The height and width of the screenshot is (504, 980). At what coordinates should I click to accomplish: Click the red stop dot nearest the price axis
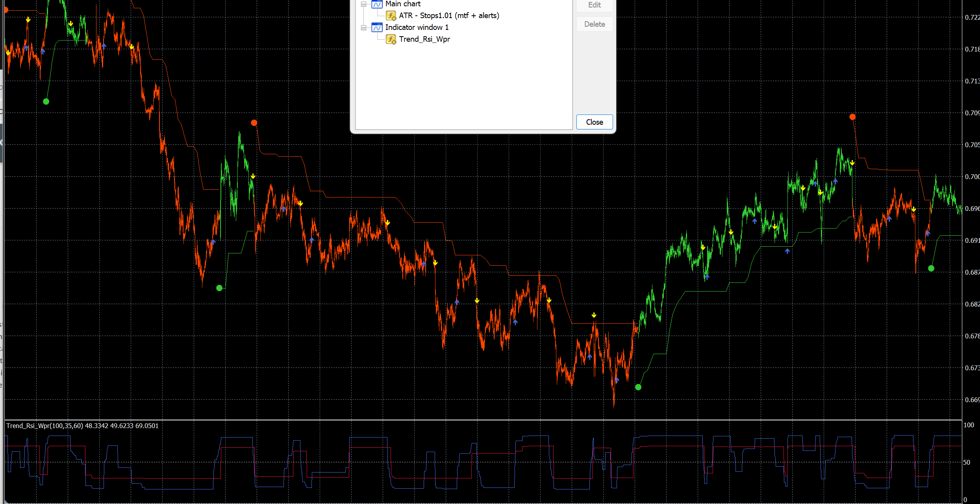tap(852, 117)
